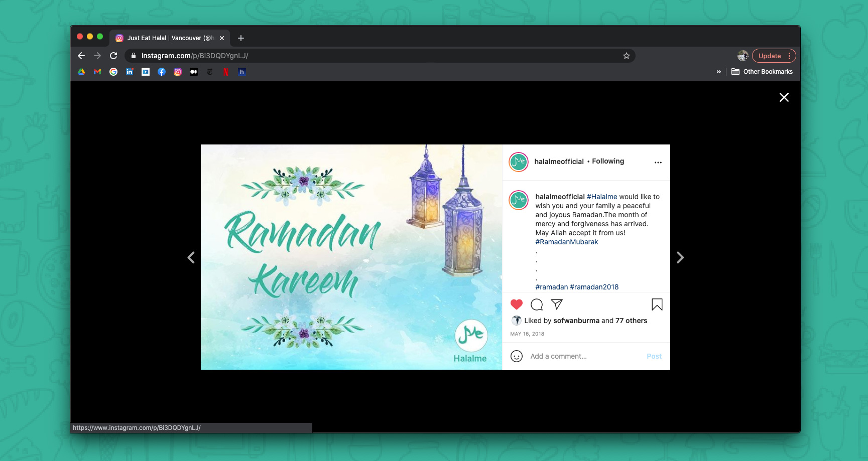The height and width of the screenshot is (461, 868).
Task: Click the sofwanburma liker name
Action: click(x=576, y=321)
